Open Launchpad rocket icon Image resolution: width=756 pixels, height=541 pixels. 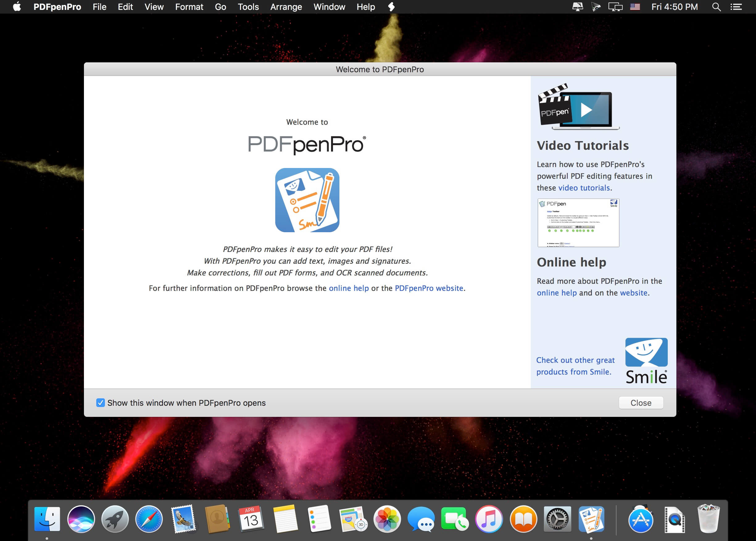(115, 519)
